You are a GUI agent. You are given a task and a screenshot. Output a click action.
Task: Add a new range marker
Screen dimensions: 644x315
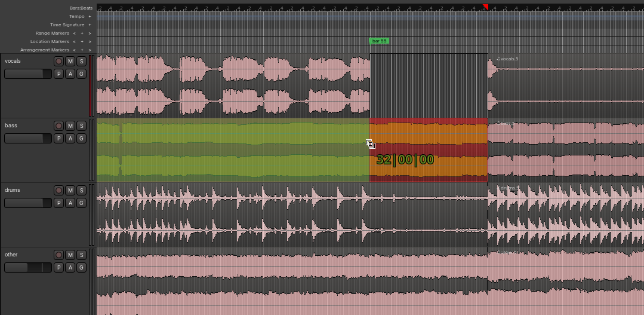pos(82,33)
